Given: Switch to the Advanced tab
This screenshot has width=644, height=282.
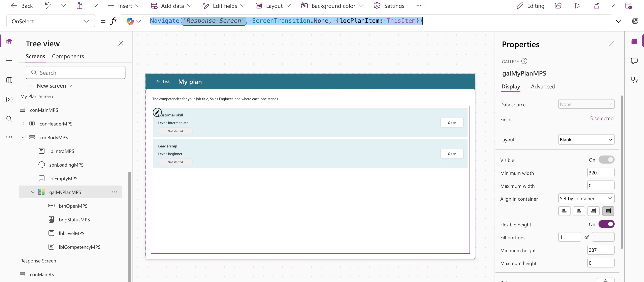Looking at the screenshot, I should pos(543,87).
